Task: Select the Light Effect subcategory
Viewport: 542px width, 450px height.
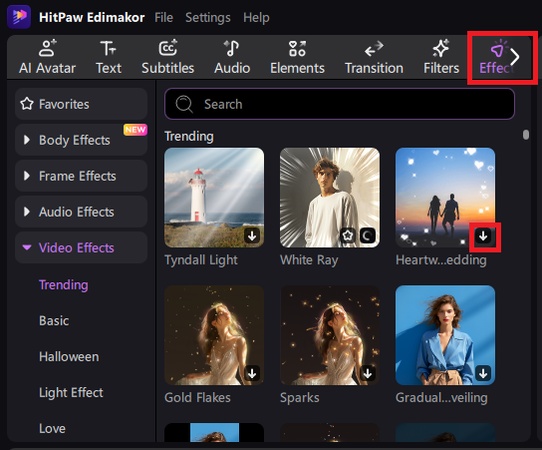Action: [71, 393]
